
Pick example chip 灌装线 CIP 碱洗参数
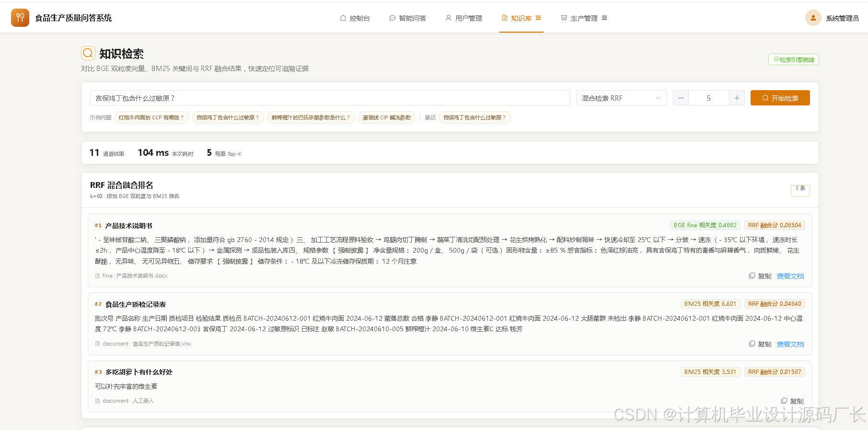[x=387, y=117]
